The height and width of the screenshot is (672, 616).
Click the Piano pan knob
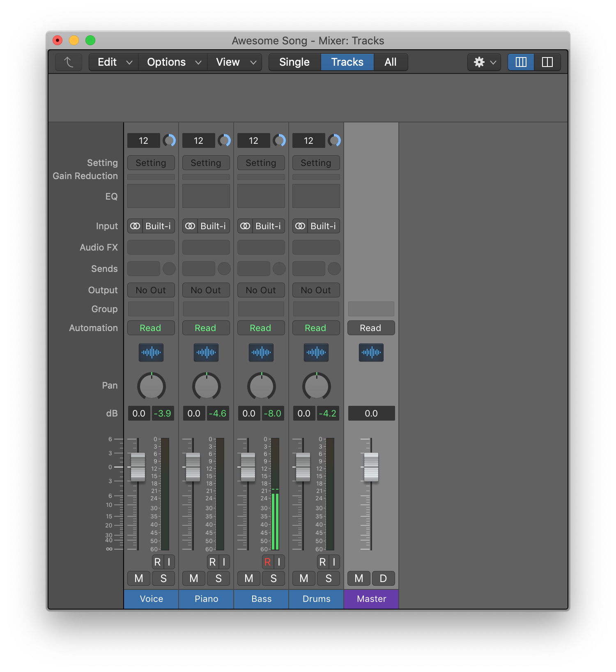(x=206, y=386)
